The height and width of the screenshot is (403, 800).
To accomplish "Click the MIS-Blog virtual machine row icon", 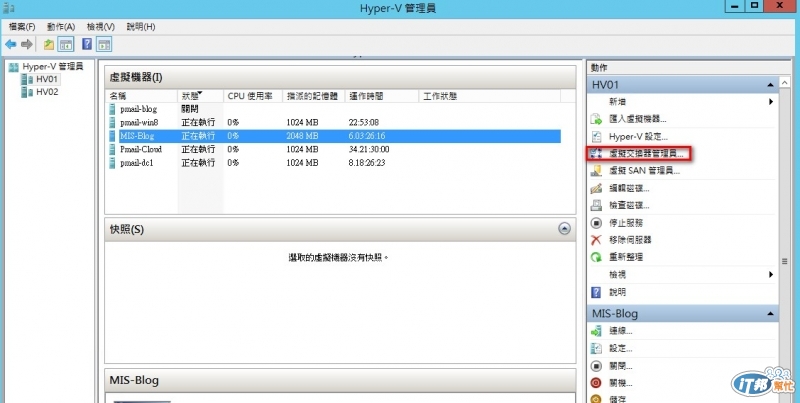I will pos(112,136).
